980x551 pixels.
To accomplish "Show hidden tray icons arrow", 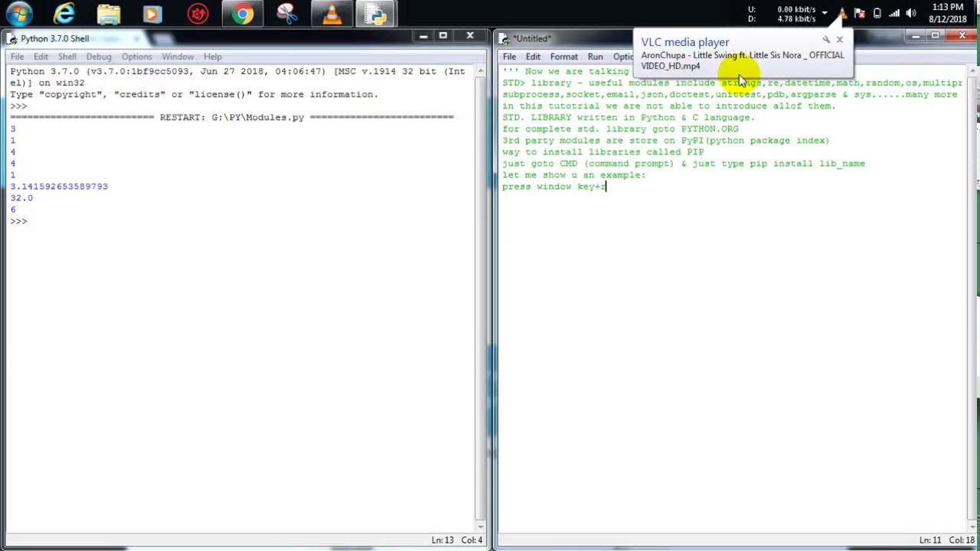I will [x=825, y=13].
